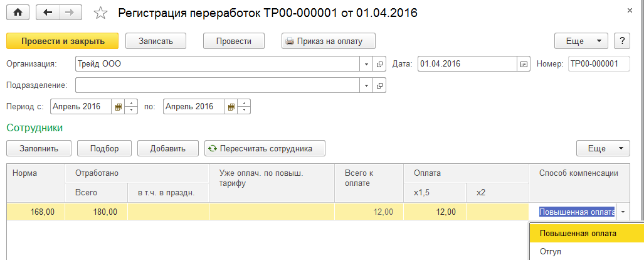Click the Приказ на оплату button
644x260 pixels.
point(328,41)
